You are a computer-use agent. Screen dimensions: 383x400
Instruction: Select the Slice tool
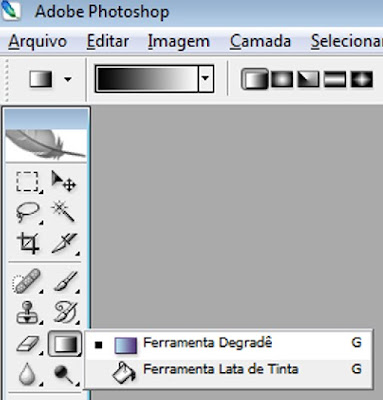coord(65,243)
